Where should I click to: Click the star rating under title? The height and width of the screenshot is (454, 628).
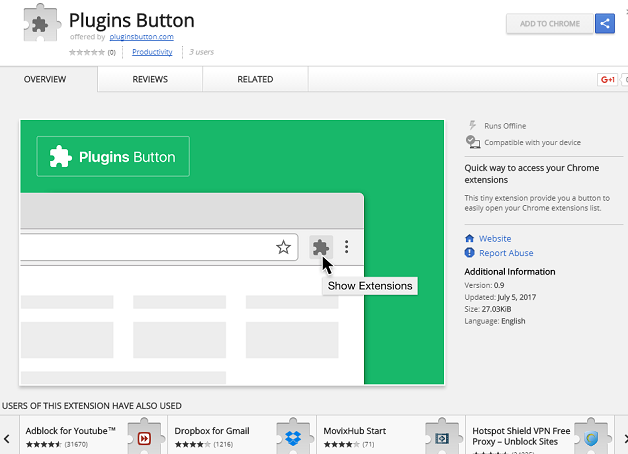(86, 52)
